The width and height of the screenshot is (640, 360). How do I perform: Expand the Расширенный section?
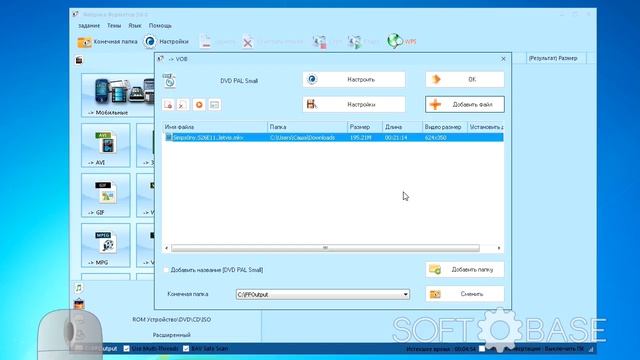171,335
